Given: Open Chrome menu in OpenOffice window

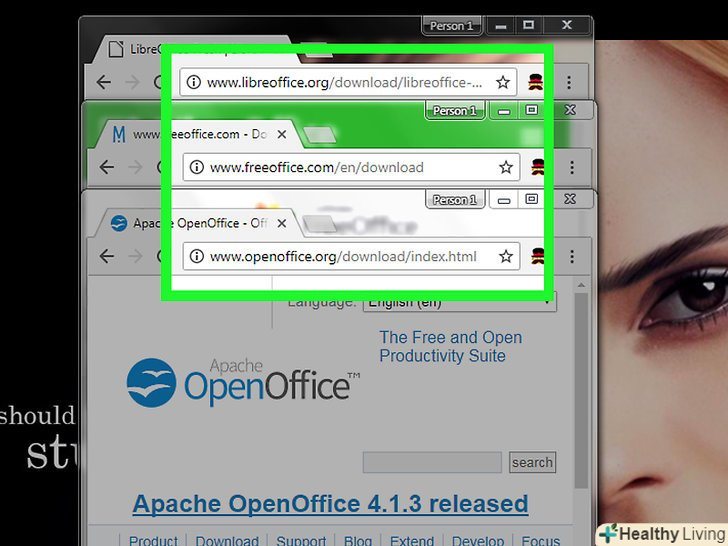Looking at the screenshot, I should 572,256.
